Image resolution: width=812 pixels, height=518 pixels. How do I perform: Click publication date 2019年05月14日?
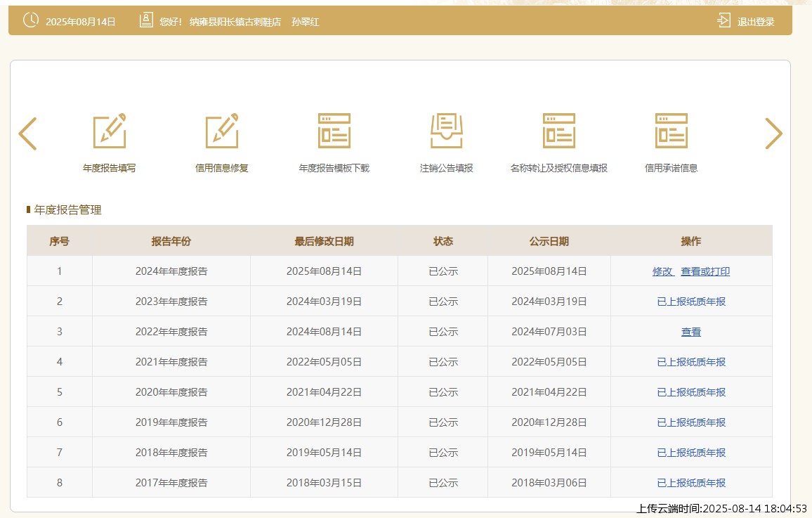[x=549, y=453]
